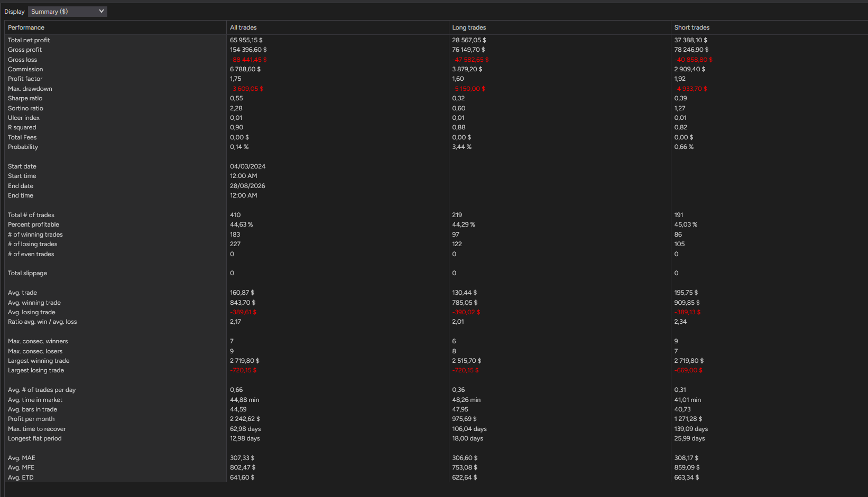Select the Total slippage row label

click(27, 273)
